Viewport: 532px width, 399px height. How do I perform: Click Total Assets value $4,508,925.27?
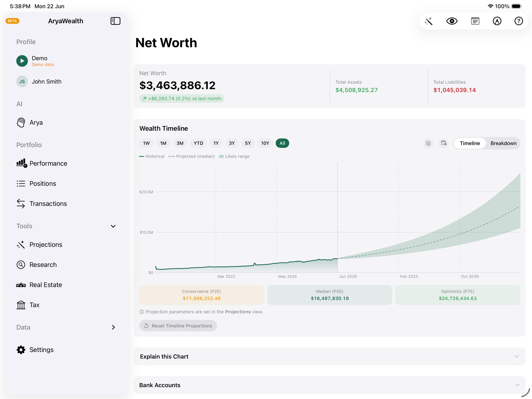356,90
